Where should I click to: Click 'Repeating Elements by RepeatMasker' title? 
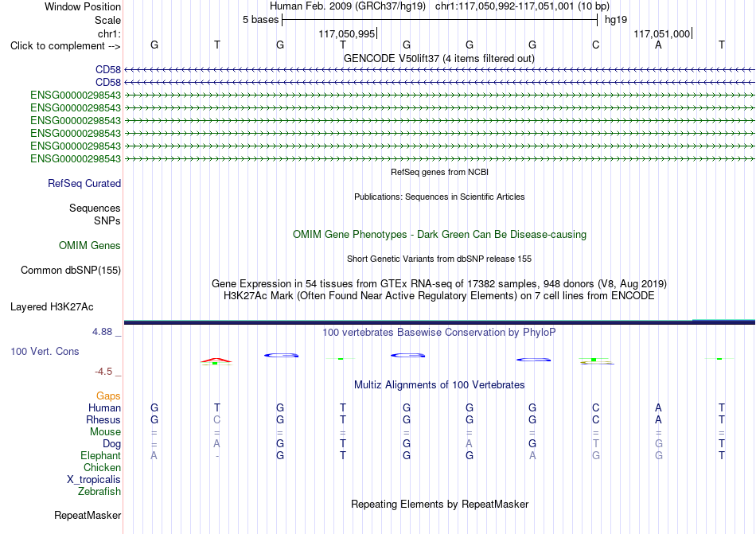[440, 504]
